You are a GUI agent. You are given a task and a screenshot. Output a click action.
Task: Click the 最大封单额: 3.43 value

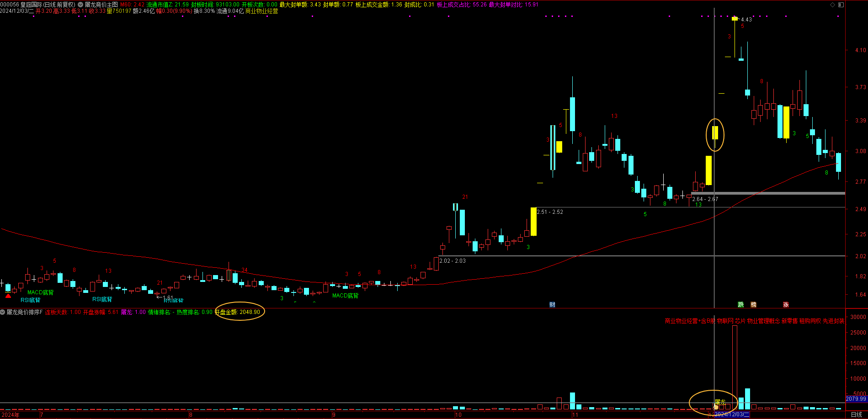click(x=300, y=5)
